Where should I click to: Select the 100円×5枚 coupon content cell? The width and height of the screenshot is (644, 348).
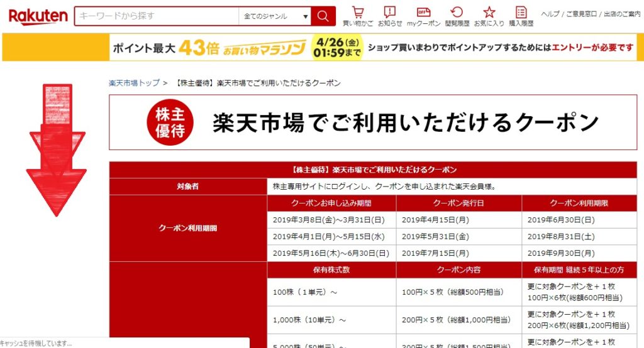coord(458,292)
